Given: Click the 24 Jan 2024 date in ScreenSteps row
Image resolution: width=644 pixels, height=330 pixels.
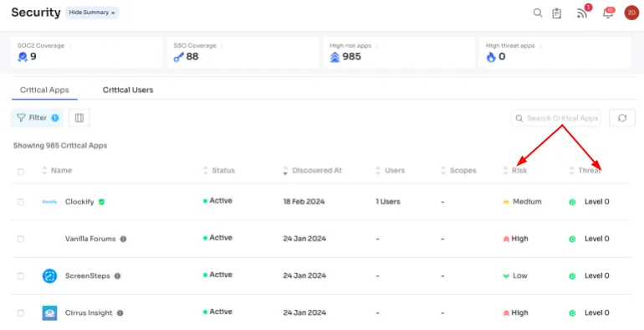Looking at the screenshot, I should (304, 276).
